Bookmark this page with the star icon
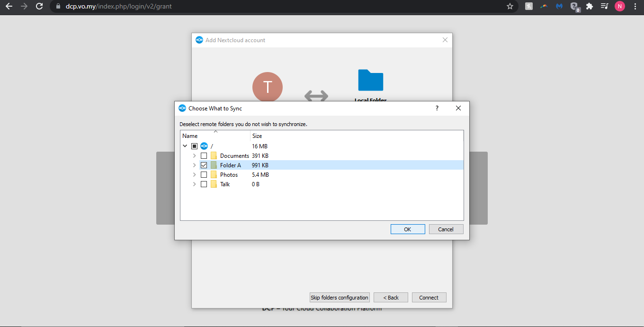The width and height of the screenshot is (644, 327). click(510, 7)
